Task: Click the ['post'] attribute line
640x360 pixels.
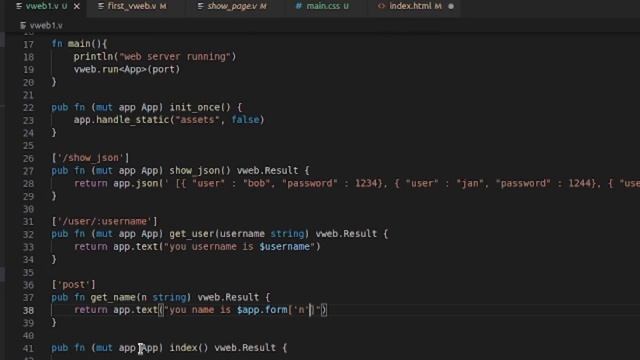Action: 73,284
